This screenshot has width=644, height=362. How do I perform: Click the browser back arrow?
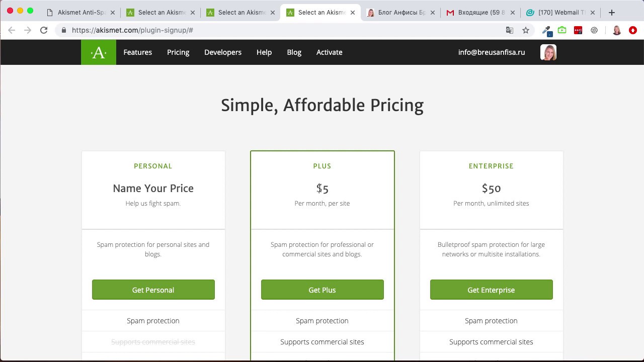pyautogui.click(x=12, y=30)
